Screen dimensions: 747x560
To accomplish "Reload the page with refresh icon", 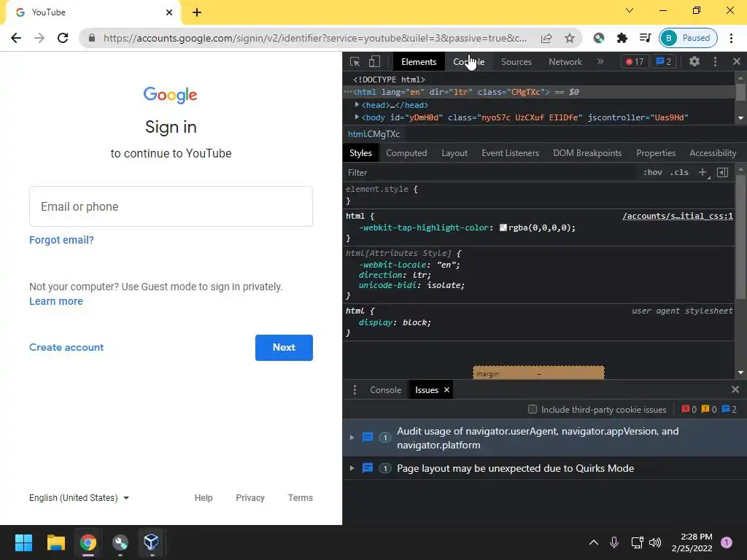I will coord(63,38).
